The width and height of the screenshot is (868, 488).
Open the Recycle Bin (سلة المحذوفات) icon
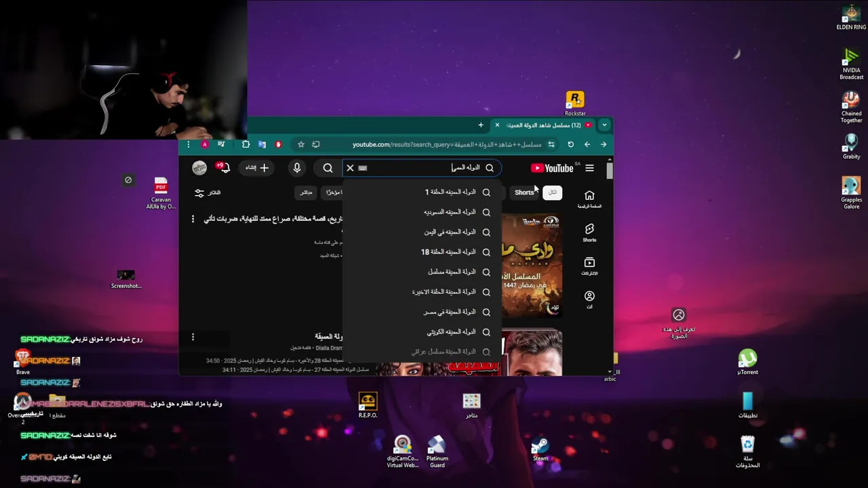tap(747, 452)
